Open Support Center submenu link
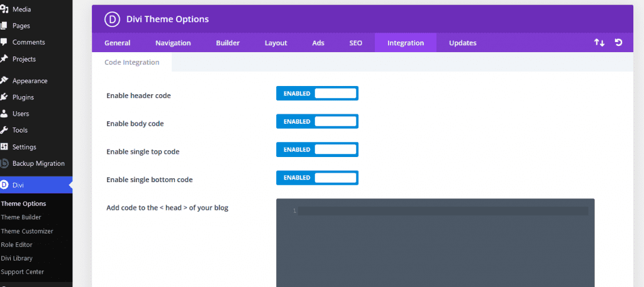The height and width of the screenshot is (287, 644). coord(22,272)
